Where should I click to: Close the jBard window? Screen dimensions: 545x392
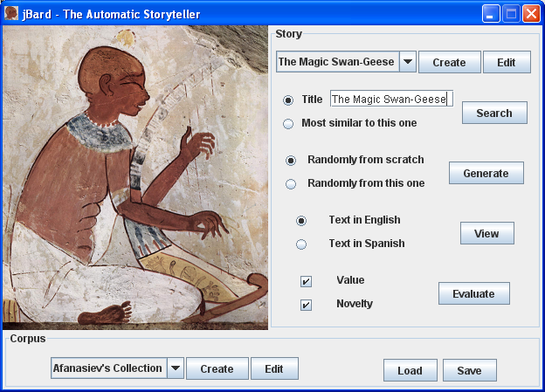coord(531,14)
